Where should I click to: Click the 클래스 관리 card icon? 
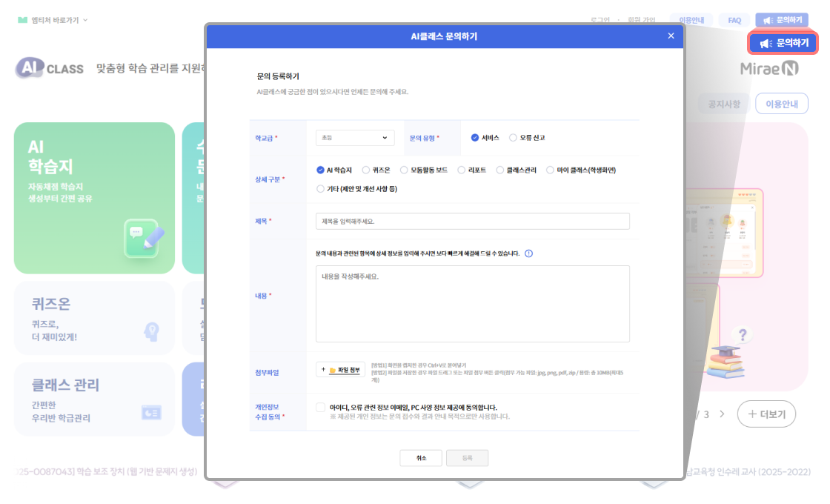(x=151, y=412)
